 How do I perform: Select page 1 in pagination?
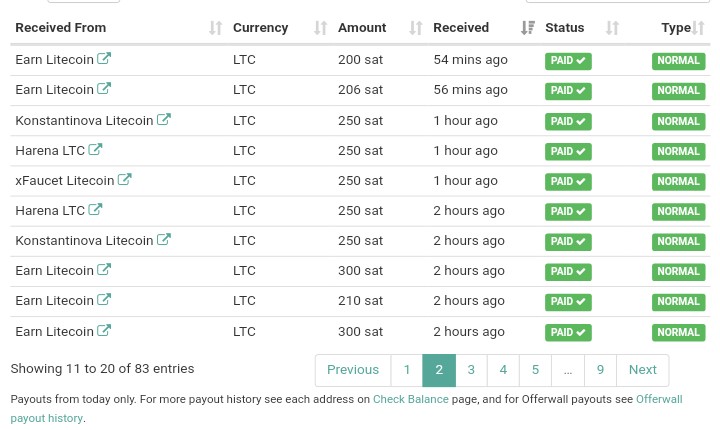tap(407, 370)
